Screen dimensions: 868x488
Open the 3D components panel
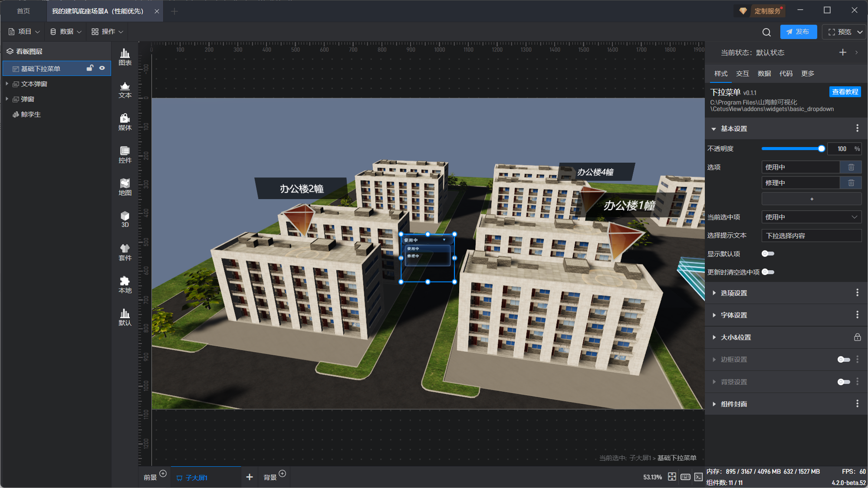pyautogui.click(x=125, y=219)
